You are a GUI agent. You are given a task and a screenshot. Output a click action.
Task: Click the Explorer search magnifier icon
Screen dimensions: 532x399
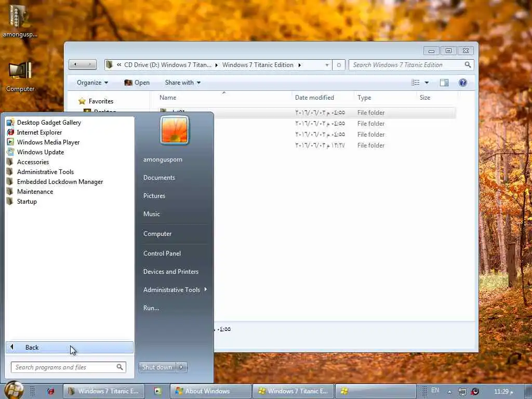tap(468, 64)
